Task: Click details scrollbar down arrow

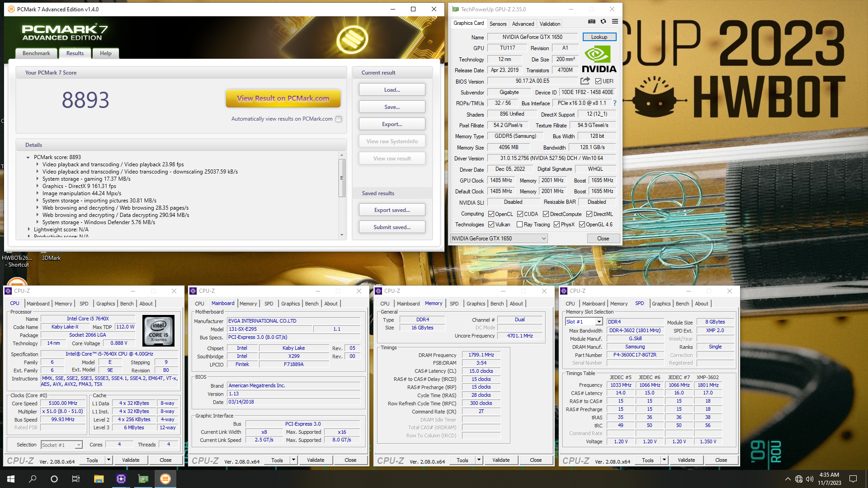Action: point(342,235)
